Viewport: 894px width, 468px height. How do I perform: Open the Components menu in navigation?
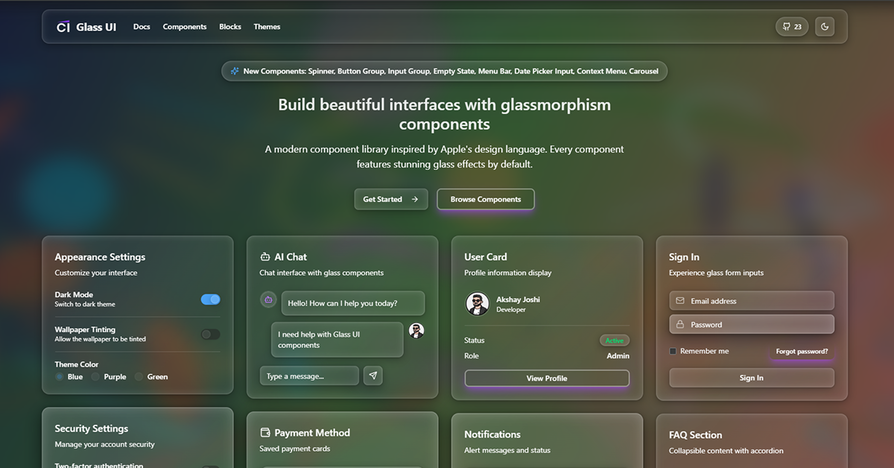(184, 27)
